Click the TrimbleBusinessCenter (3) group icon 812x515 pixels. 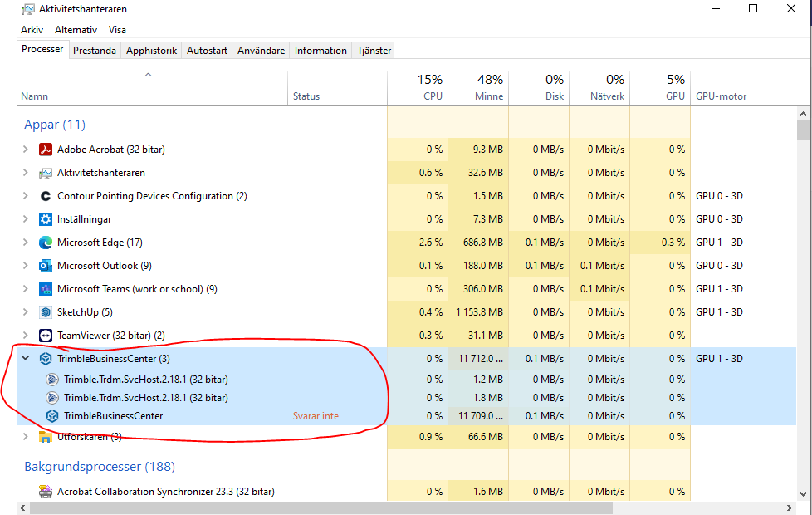coord(46,359)
